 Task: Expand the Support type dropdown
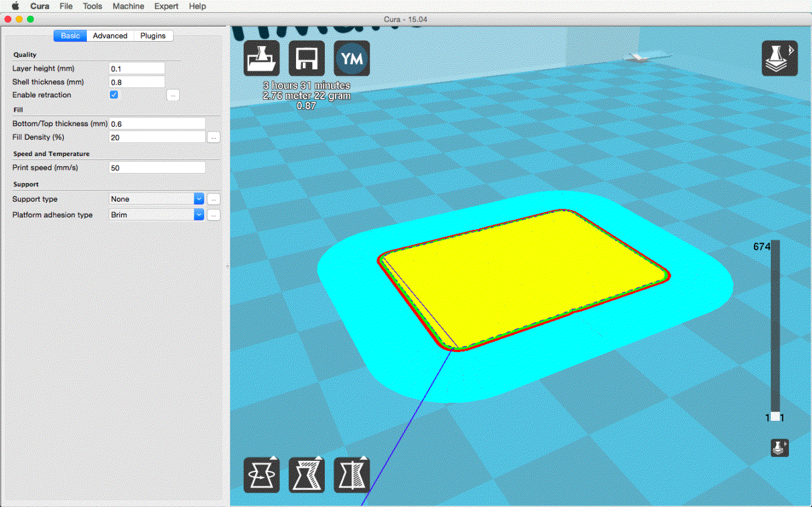199,199
